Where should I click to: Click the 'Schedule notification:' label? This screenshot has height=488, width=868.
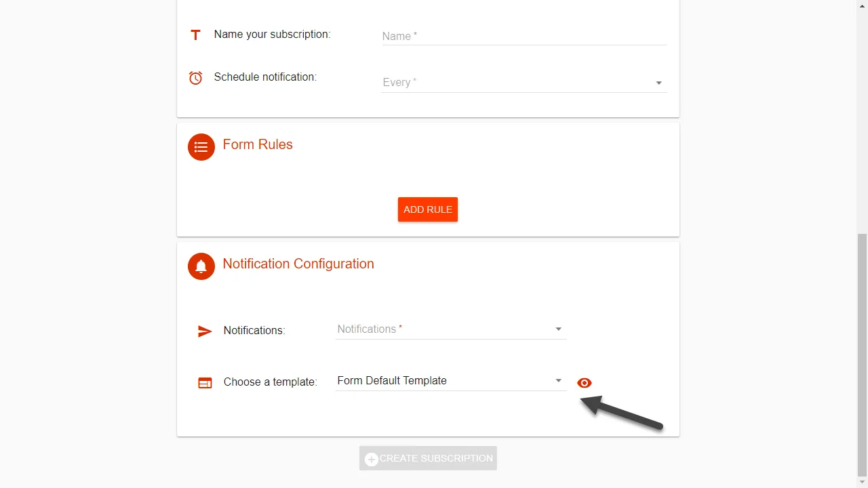click(266, 77)
